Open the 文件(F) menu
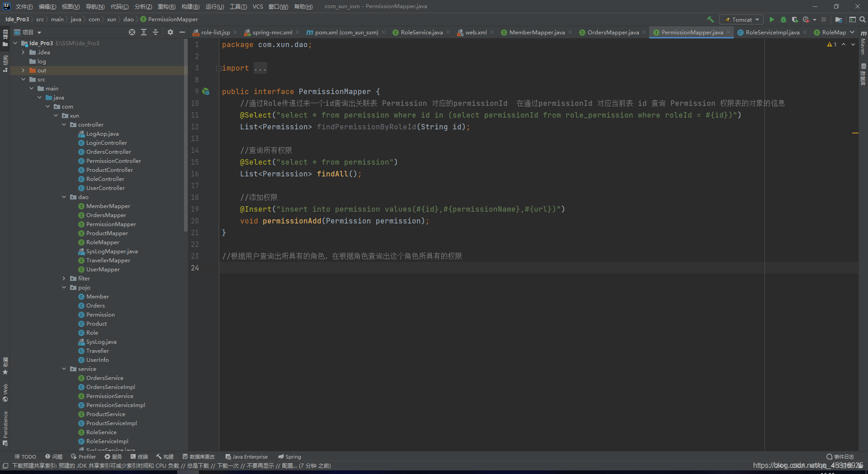The height and width of the screenshot is (474, 868). (x=24, y=6)
